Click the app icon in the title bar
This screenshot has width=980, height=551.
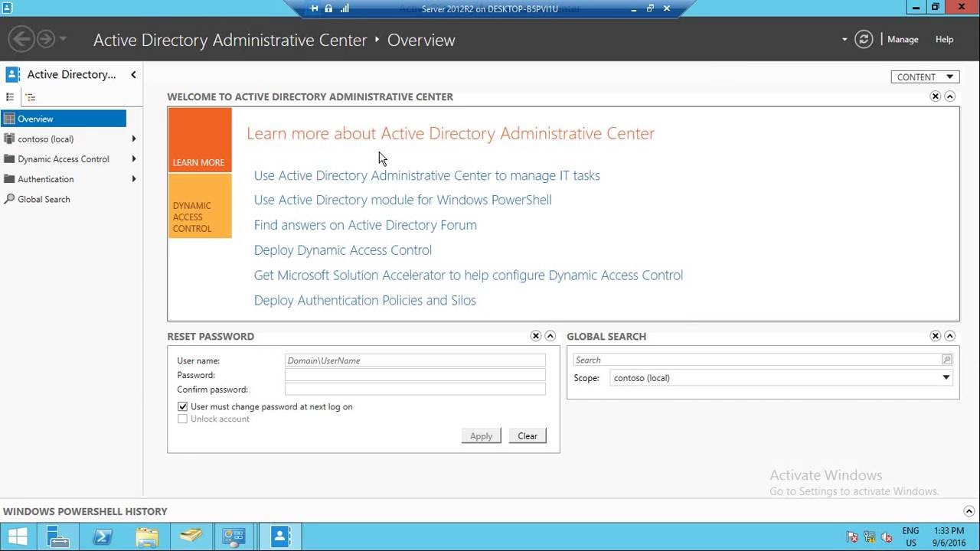coord(8,7)
